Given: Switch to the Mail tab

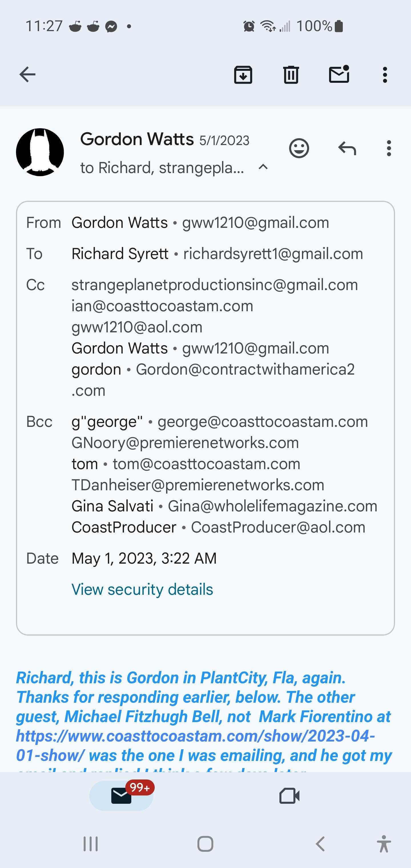Looking at the screenshot, I should click(121, 796).
